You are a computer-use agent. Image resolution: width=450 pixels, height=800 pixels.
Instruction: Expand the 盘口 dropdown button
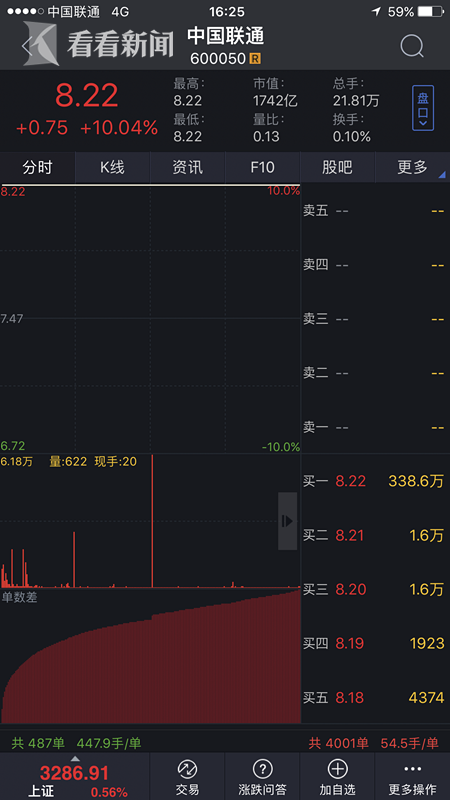click(423, 108)
